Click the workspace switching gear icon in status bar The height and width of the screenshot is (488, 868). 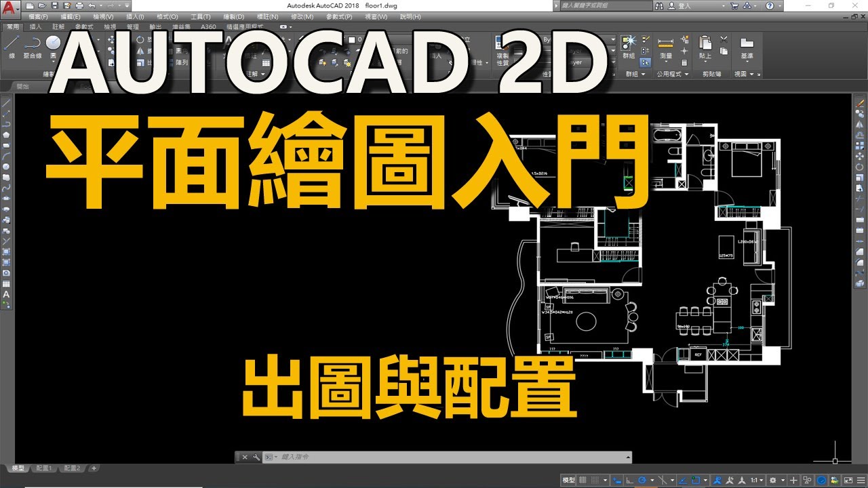coord(773,479)
